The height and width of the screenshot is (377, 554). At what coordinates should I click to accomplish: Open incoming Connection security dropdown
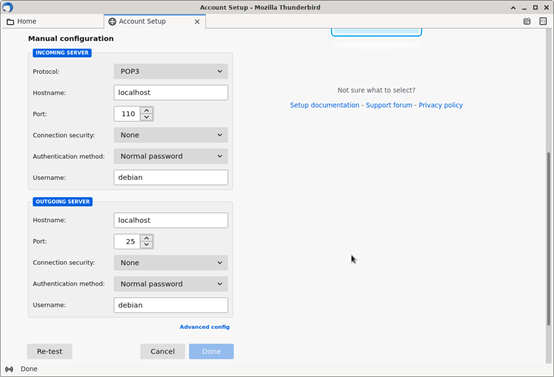coord(171,135)
